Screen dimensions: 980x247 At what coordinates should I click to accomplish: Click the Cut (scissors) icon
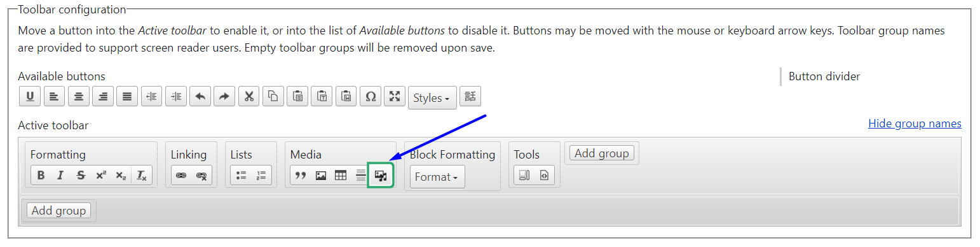pos(249,97)
